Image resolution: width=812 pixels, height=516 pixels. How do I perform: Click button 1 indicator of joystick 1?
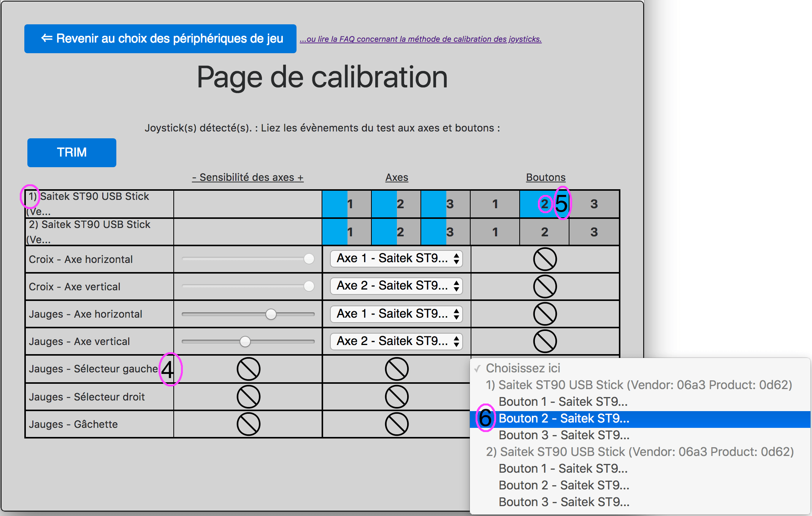click(x=495, y=204)
